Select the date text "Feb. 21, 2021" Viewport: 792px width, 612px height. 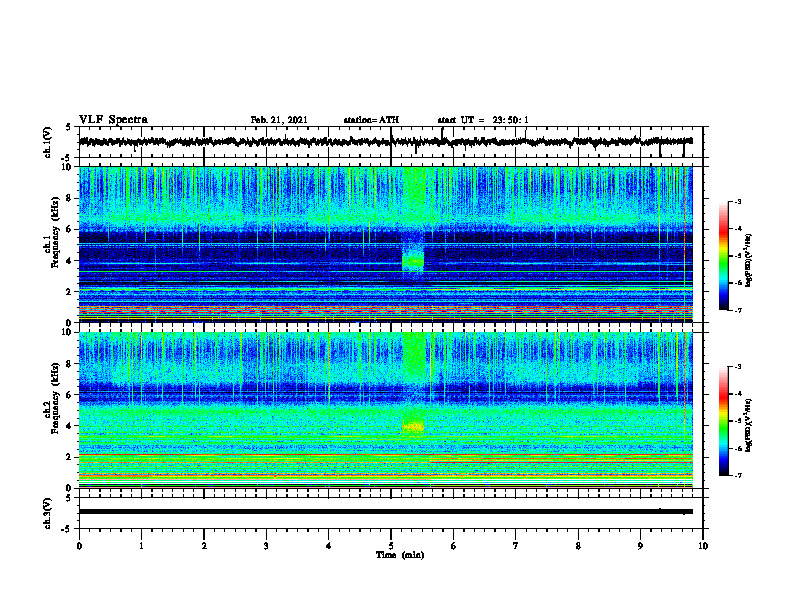pos(279,120)
